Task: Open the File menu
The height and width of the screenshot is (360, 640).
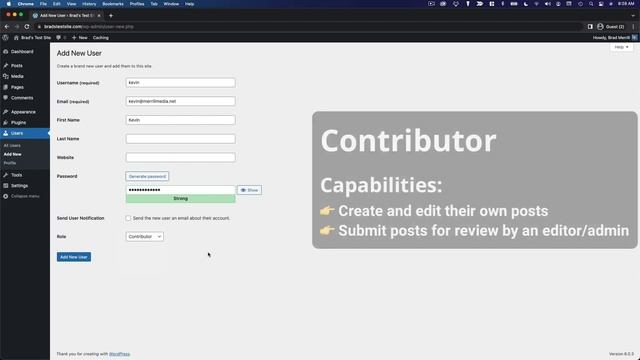Action: (x=43, y=4)
